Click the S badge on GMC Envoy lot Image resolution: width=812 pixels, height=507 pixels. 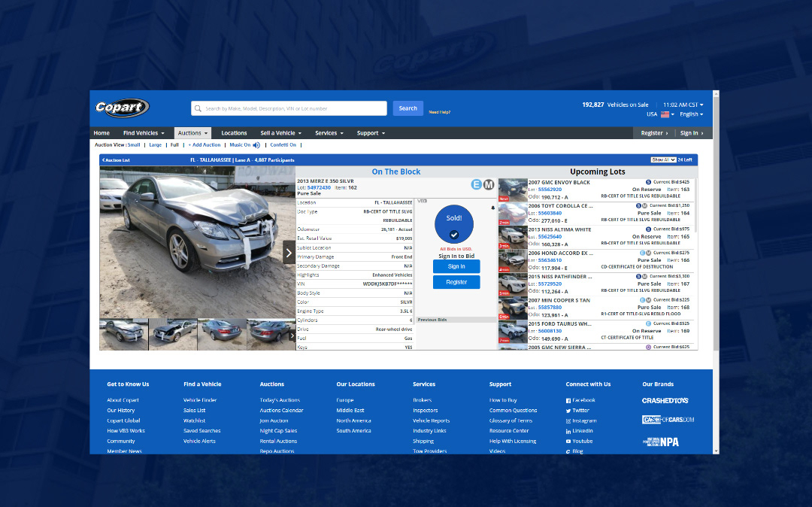pos(648,182)
